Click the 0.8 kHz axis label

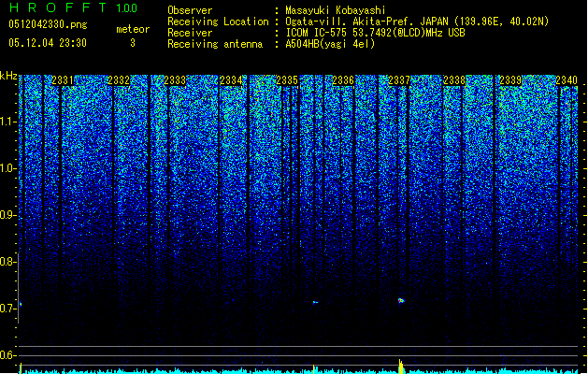pyautogui.click(x=8, y=262)
